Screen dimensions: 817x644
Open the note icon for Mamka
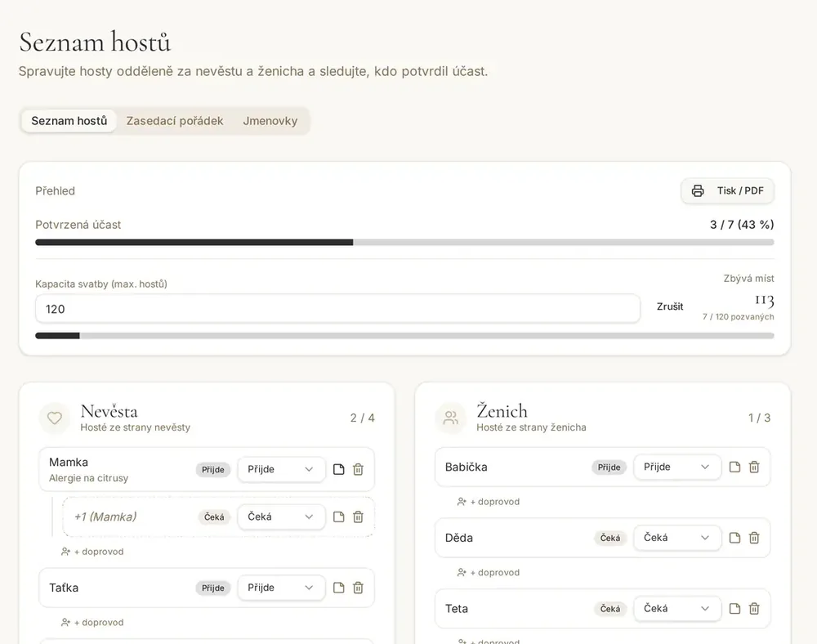339,469
